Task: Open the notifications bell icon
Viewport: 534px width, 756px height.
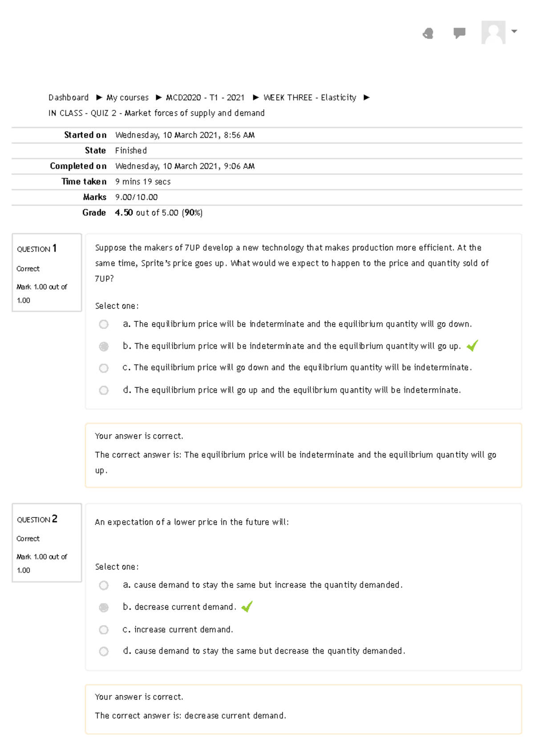Action: tap(428, 32)
